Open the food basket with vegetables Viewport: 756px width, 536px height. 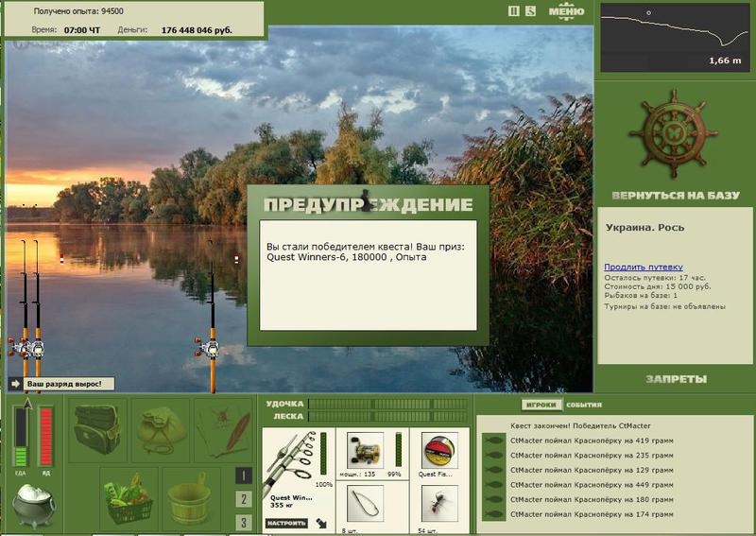point(129,499)
